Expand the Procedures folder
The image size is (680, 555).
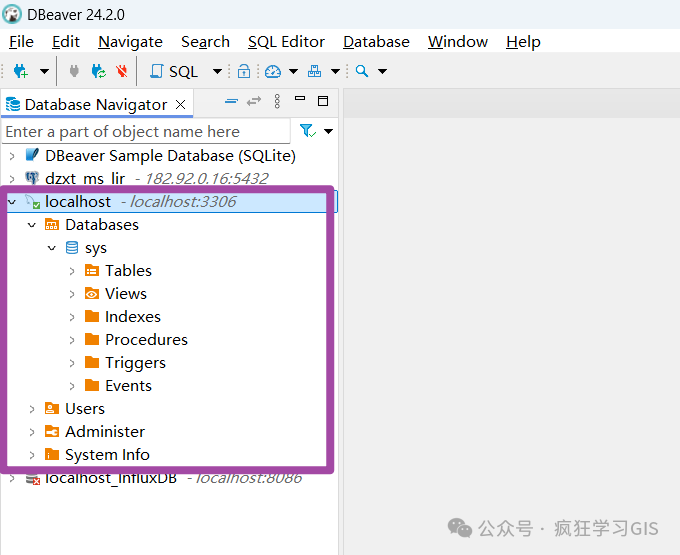click(x=72, y=340)
